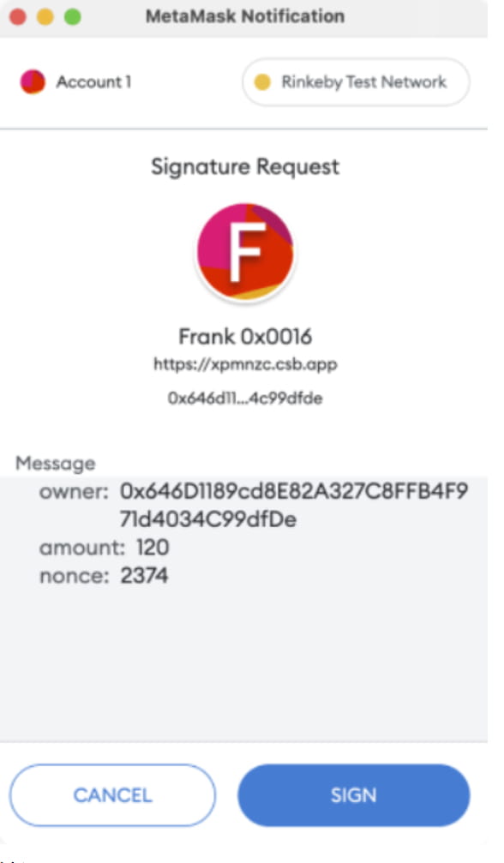The image size is (504, 863).
Task: Click the Account 1 avatar icon
Action: (x=33, y=82)
